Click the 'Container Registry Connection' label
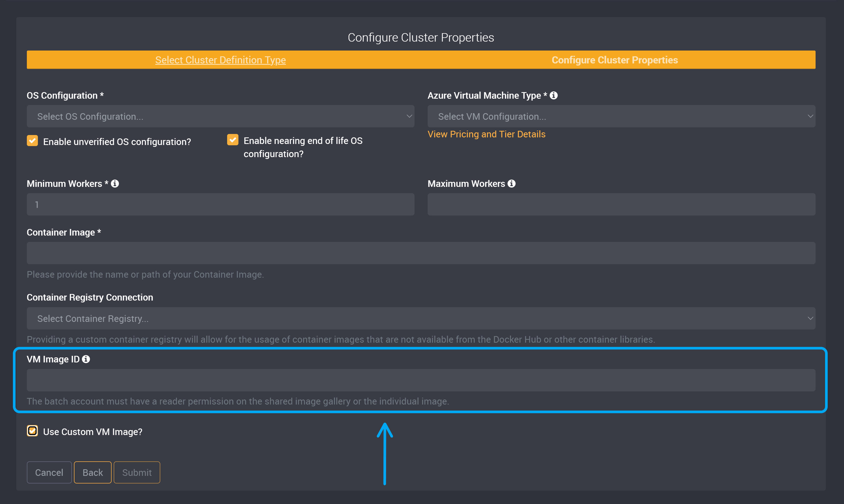 [x=90, y=297]
